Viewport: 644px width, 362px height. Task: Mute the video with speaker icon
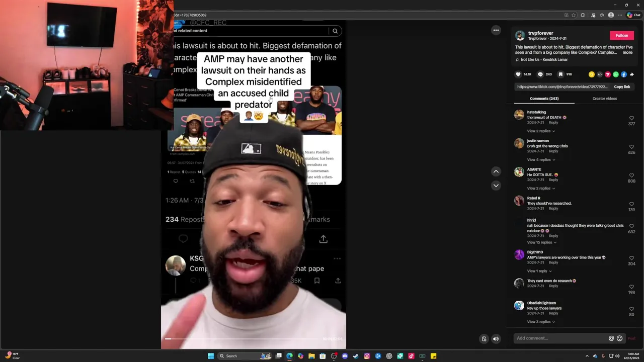tap(496, 339)
